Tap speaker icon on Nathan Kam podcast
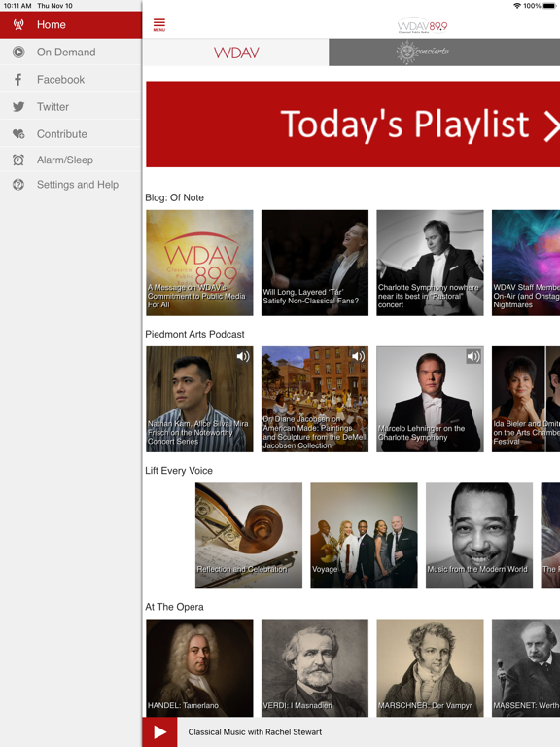Viewport: 560px width, 747px height. pos(243,356)
